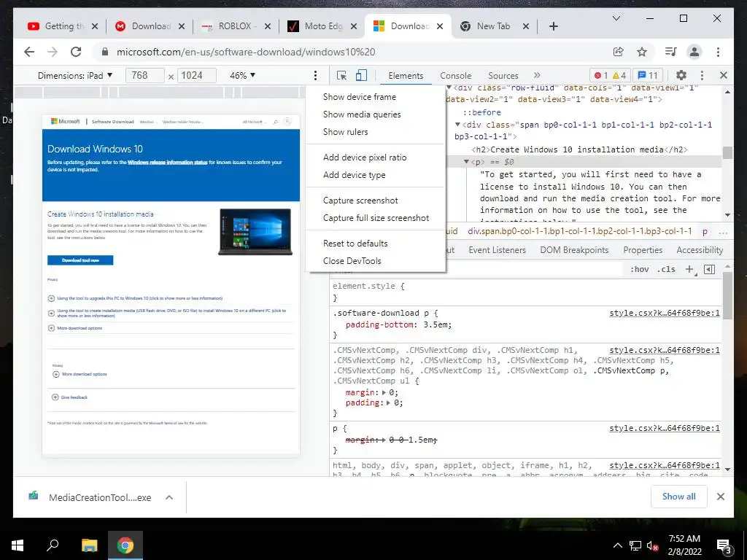Click Show all downloads button
The image size is (747, 560).
(679, 496)
